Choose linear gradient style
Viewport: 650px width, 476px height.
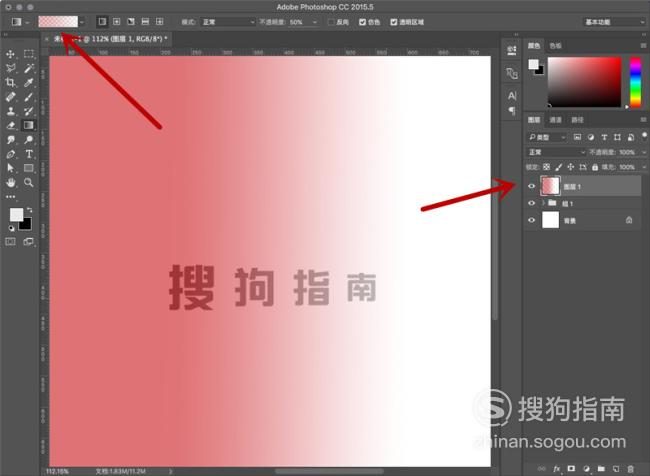(x=102, y=22)
